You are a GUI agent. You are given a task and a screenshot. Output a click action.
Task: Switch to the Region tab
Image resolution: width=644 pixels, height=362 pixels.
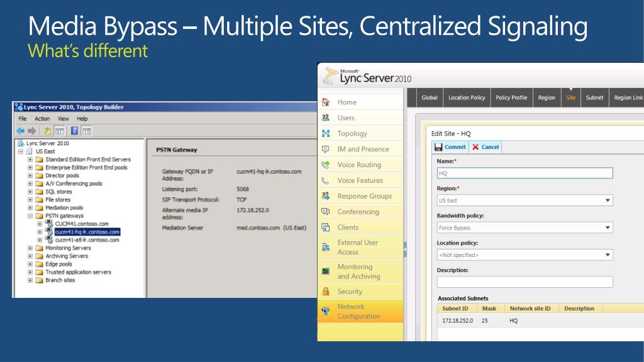[547, 97]
